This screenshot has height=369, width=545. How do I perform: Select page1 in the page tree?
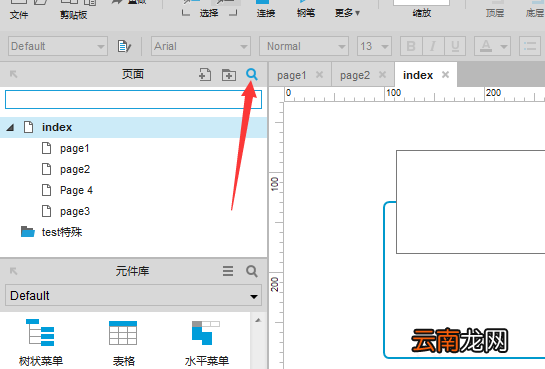(x=74, y=148)
